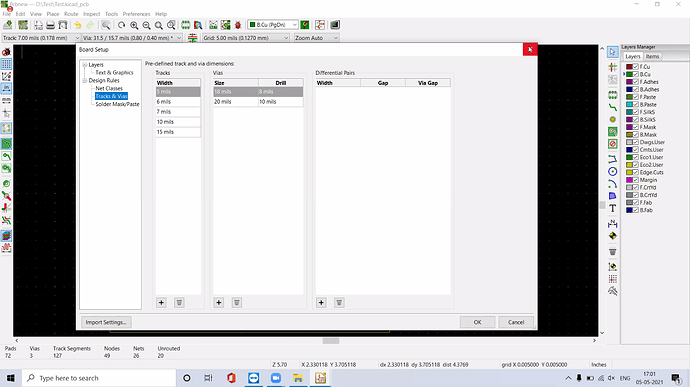Click the F.Cu layer color swatch
Screen dimensions: 690x387
click(629, 67)
